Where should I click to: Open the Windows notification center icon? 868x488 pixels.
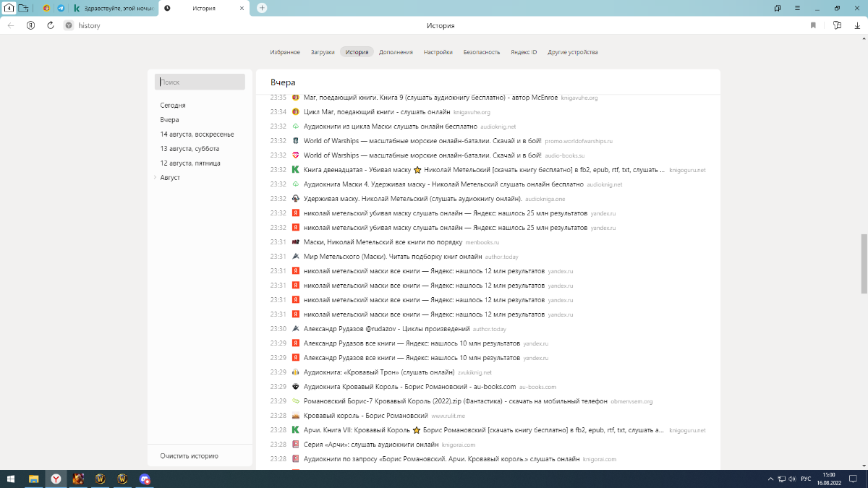tap(854, 479)
